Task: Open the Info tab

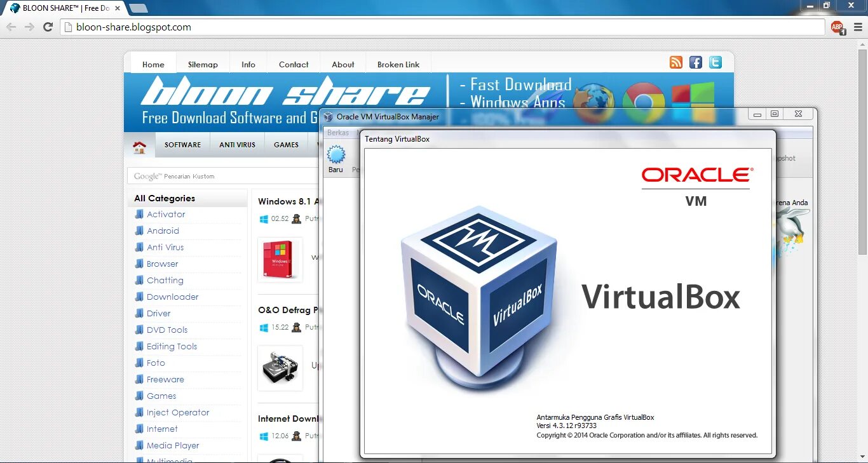Action: tap(248, 64)
